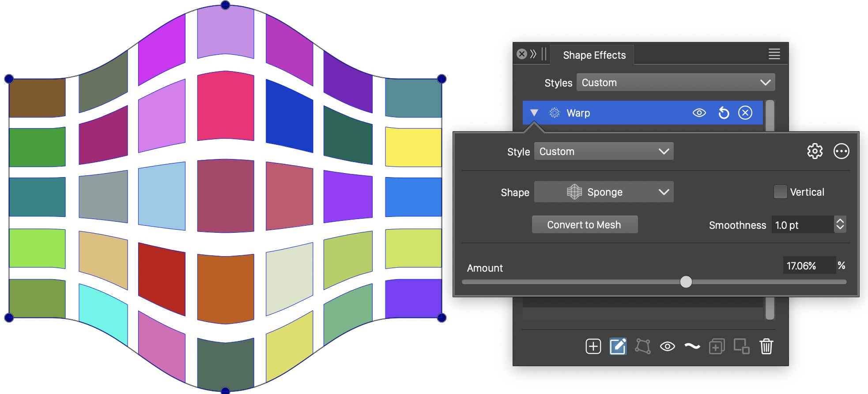Toggle the eye icon in bottom toolbar
This screenshot has height=394, width=868.
click(x=667, y=346)
